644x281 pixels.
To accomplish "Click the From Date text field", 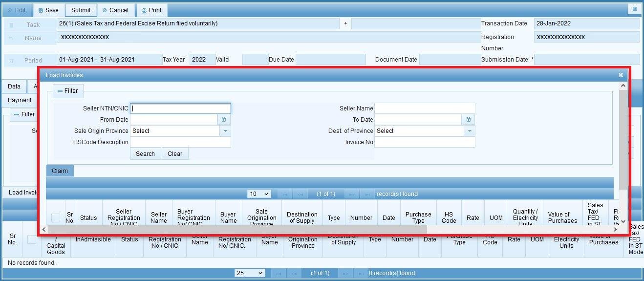I will click(x=173, y=120).
